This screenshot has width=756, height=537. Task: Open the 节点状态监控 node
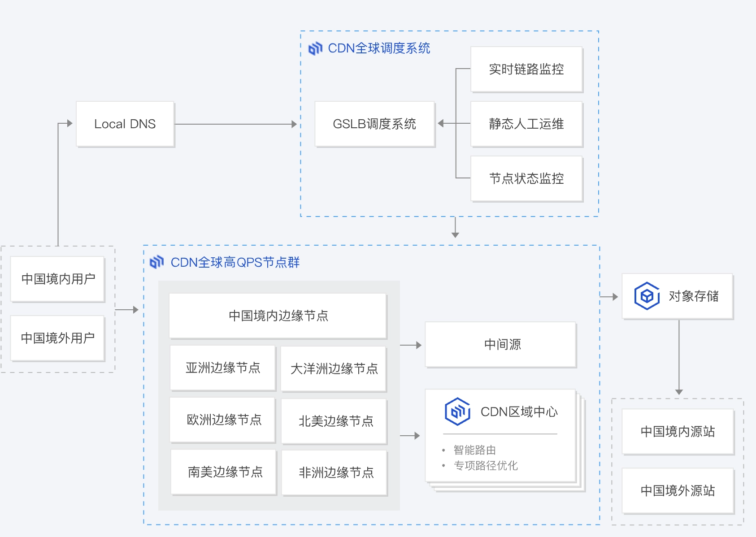click(x=526, y=179)
